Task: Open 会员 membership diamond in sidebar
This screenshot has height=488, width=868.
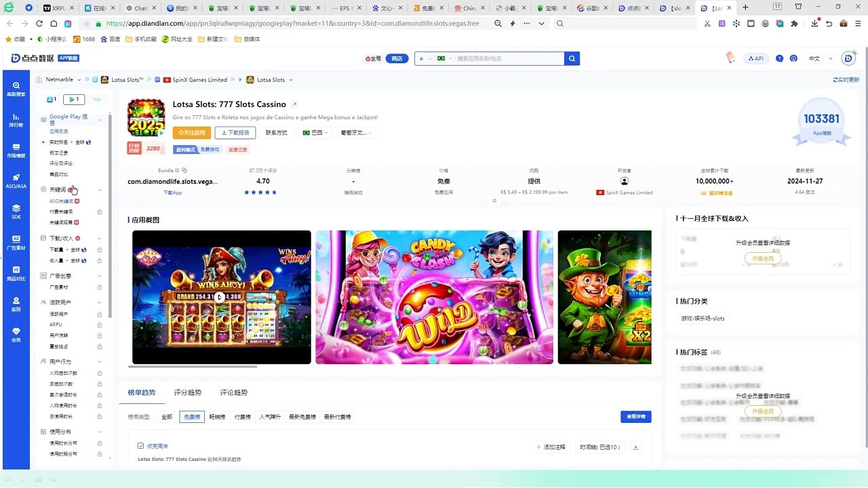Action: 16,334
